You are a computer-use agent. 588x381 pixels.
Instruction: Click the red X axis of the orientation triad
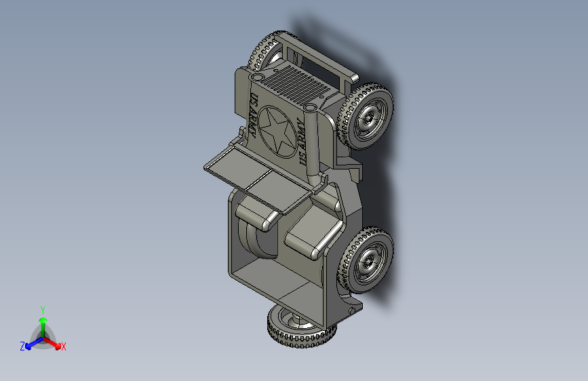[52, 343]
